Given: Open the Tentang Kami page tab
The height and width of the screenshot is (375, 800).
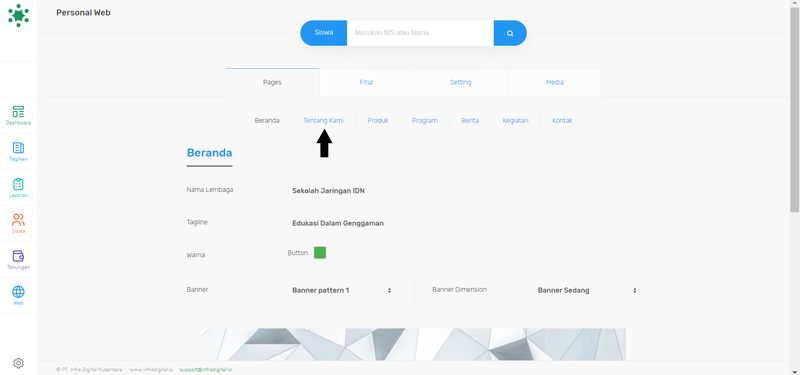Looking at the screenshot, I should pyautogui.click(x=323, y=121).
